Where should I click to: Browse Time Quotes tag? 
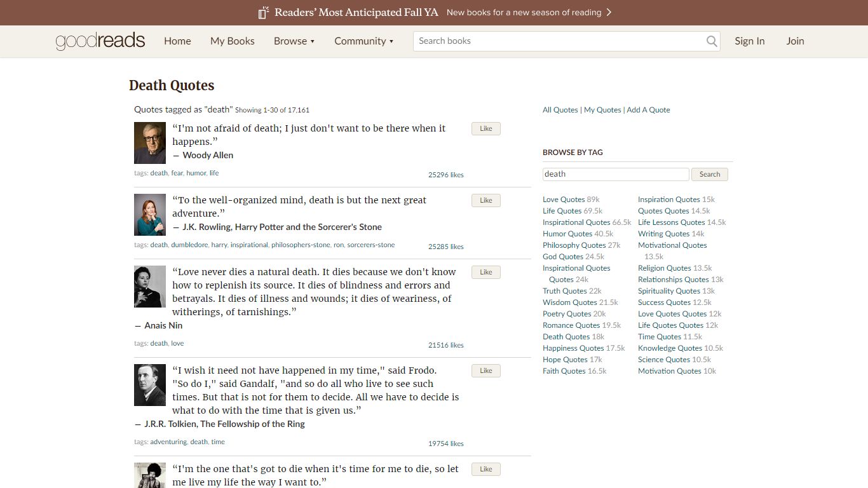click(x=660, y=337)
